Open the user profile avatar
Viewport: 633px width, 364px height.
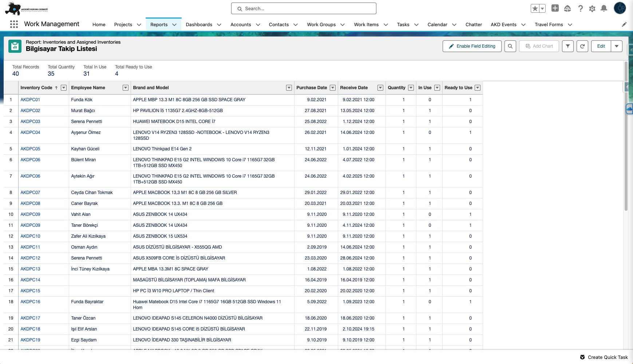click(620, 8)
